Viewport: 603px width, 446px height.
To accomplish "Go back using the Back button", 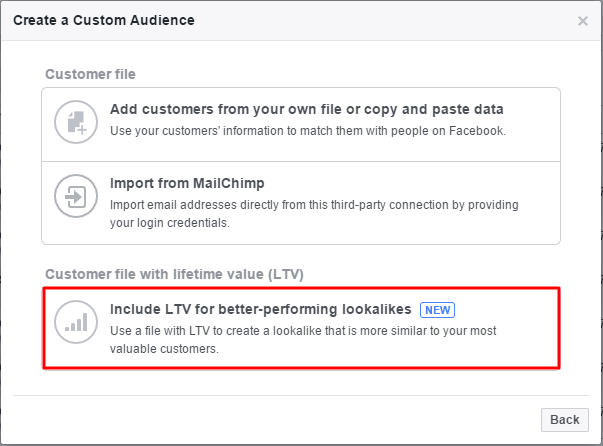I will (565, 419).
